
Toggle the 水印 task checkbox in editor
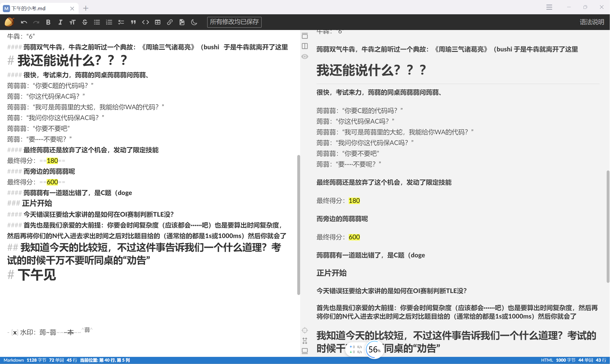[15, 333]
